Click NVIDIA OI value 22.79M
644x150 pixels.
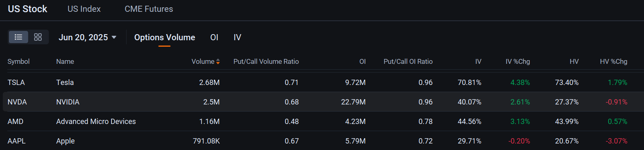click(353, 102)
